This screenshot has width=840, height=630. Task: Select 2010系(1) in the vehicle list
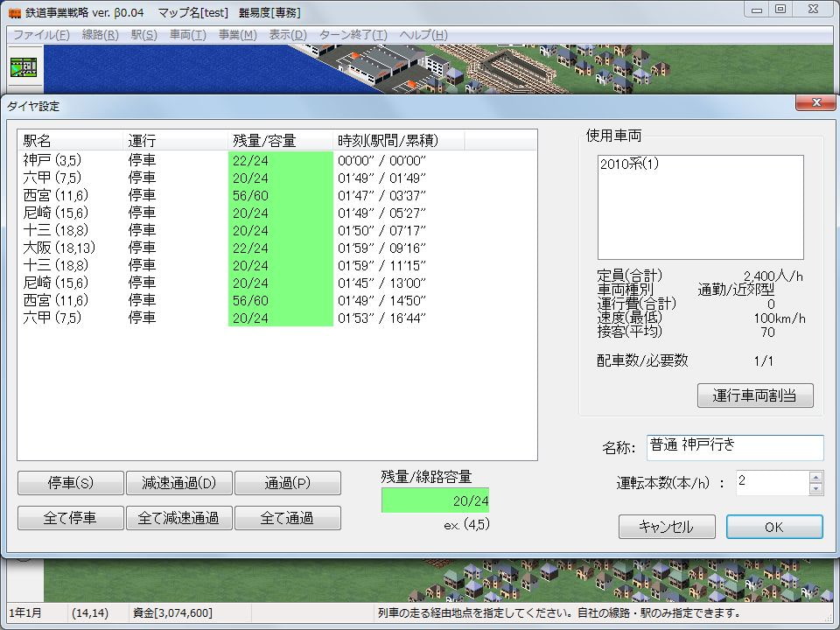[x=628, y=164]
